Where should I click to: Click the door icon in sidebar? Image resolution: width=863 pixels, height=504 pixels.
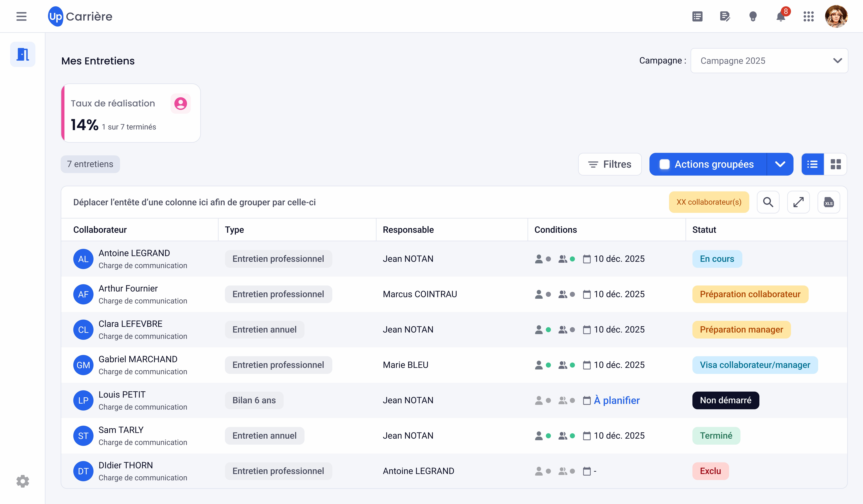[x=23, y=54]
